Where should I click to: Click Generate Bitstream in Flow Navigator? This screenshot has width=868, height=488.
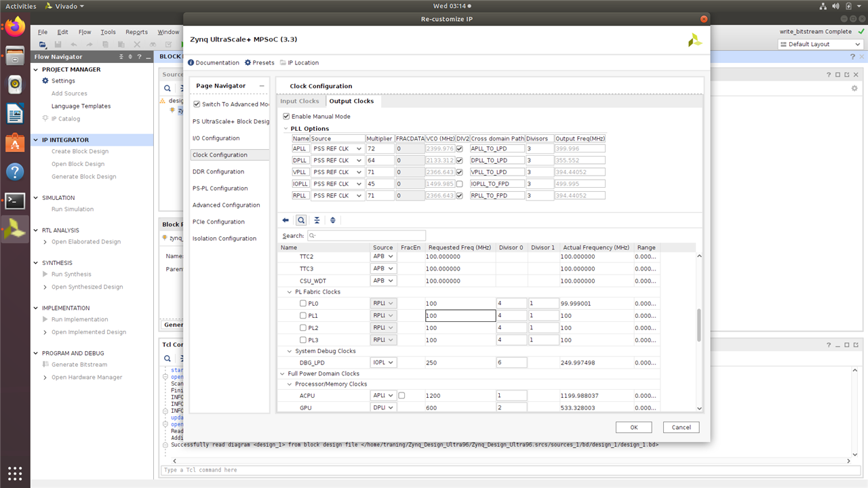79,365
